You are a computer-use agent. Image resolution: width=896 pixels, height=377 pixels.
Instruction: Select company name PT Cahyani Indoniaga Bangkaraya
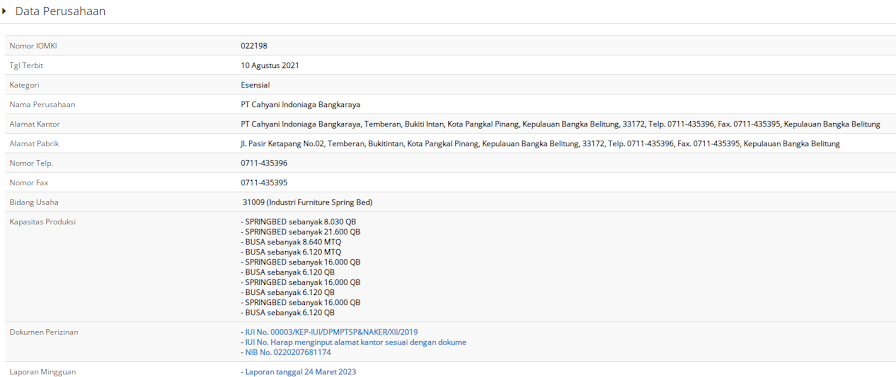click(x=301, y=105)
